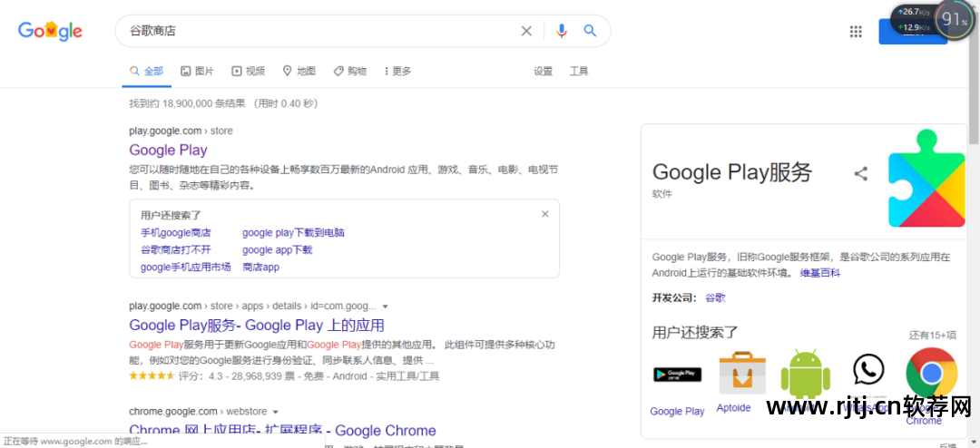
Task: Click 还有15+项 to see more
Action: coord(933,335)
